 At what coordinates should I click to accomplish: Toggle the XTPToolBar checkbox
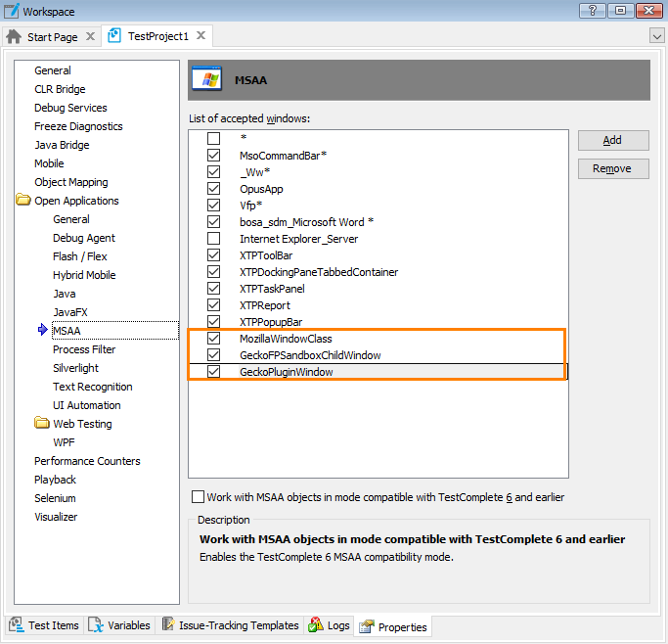click(x=214, y=254)
